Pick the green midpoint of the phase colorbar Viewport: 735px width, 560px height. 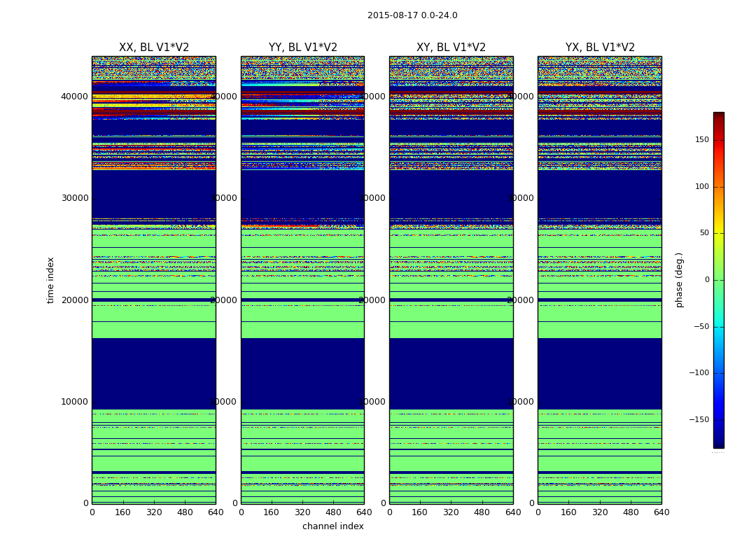coord(718,280)
